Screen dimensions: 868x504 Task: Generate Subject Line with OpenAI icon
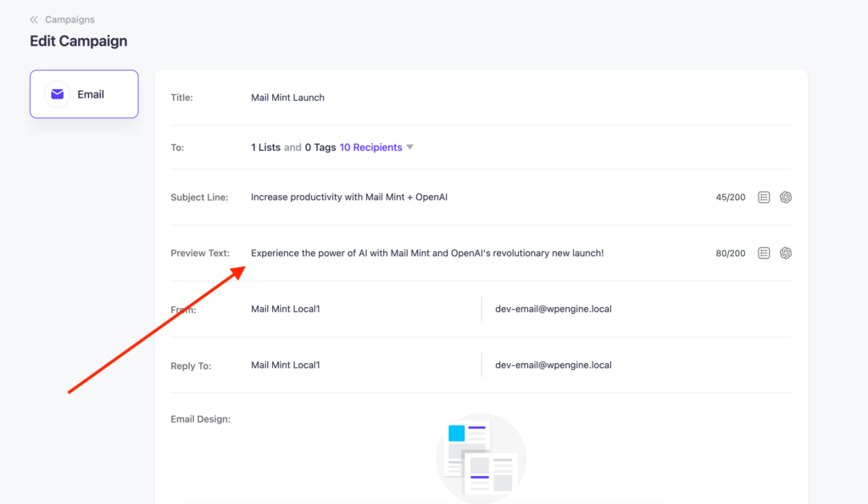(786, 197)
